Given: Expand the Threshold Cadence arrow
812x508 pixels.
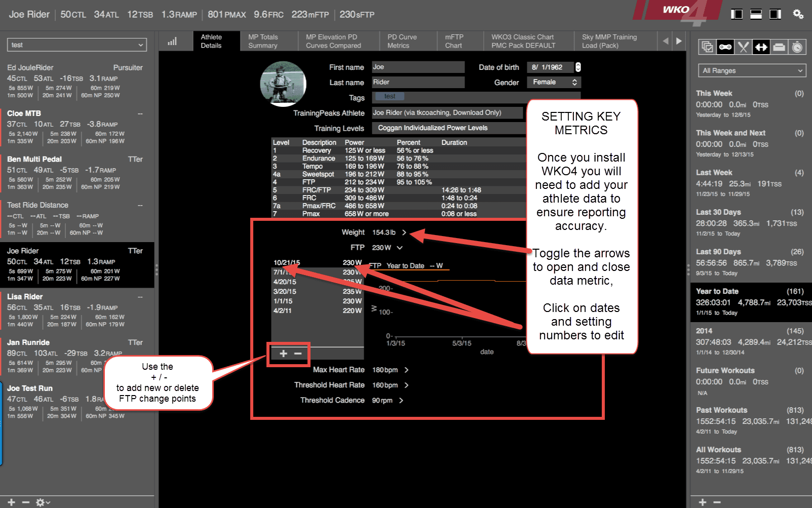Looking at the screenshot, I should pos(401,400).
